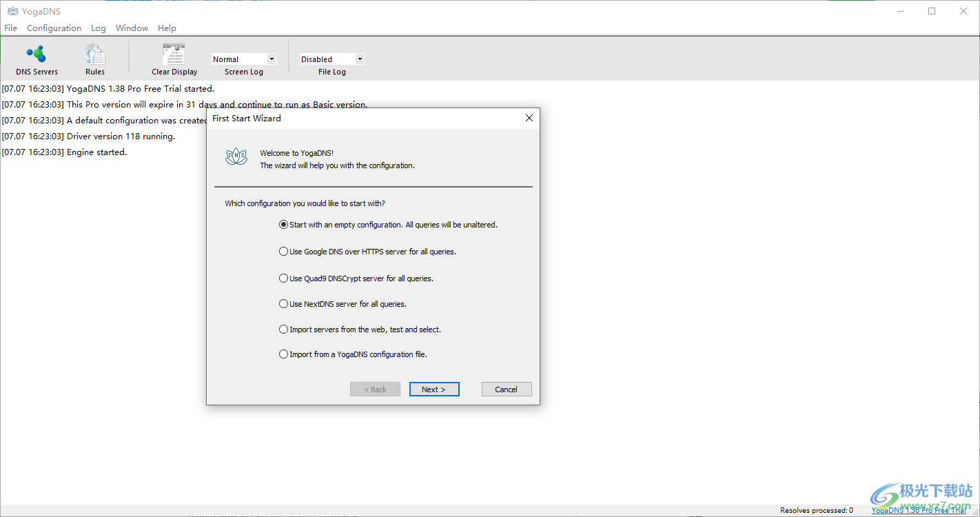This screenshot has height=517, width=980.
Task: Close the First Start Wizard dialog
Action: tap(529, 118)
